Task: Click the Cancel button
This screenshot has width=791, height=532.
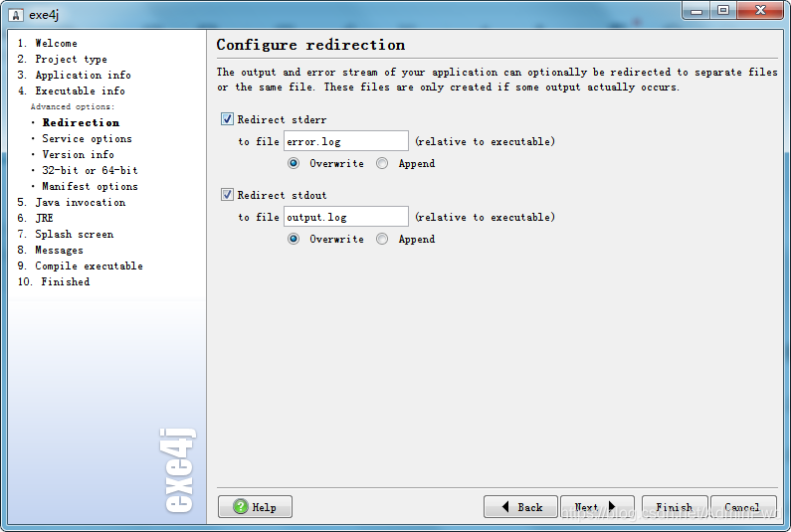Action: tap(743, 507)
